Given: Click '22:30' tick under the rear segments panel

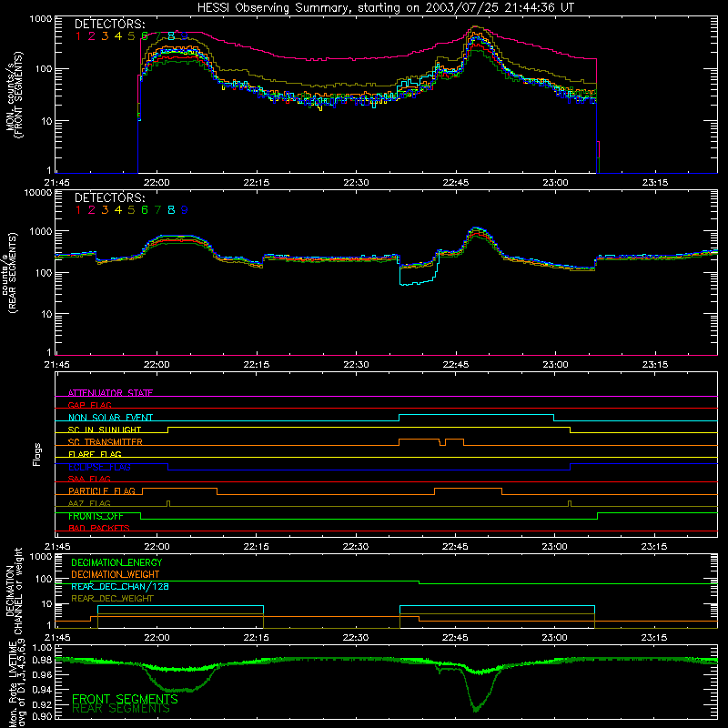Looking at the screenshot, I should coord(356,365).
